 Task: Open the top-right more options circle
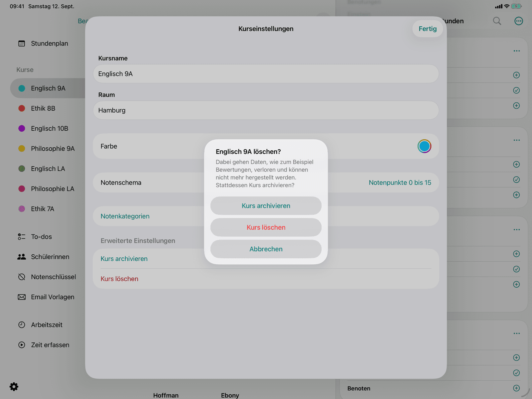click(519, 21)
